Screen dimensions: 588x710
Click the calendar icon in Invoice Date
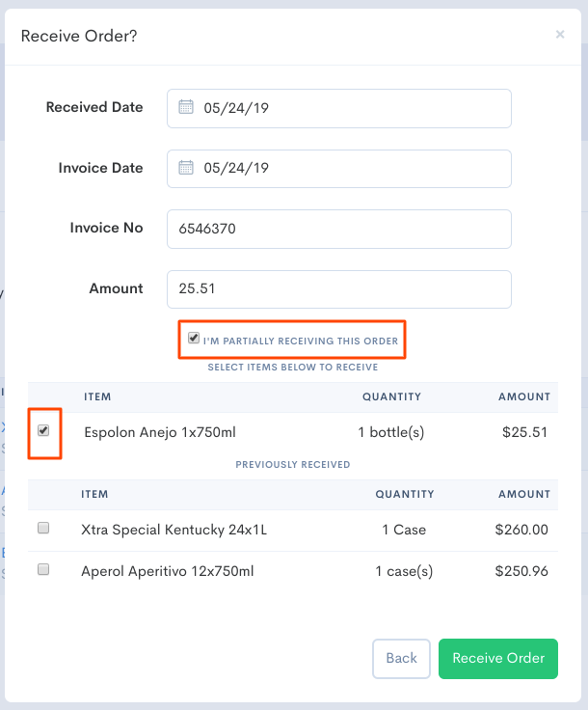click(187, 168)
